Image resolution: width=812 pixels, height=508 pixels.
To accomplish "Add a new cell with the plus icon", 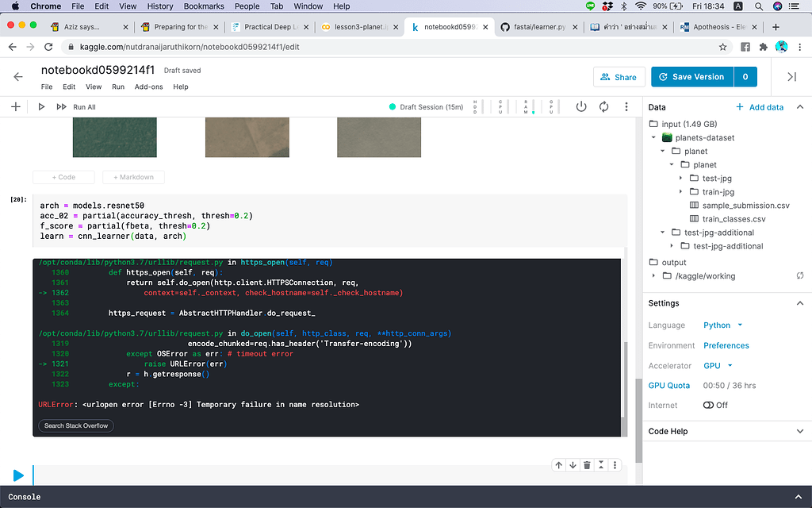I will tap(16, 106).
